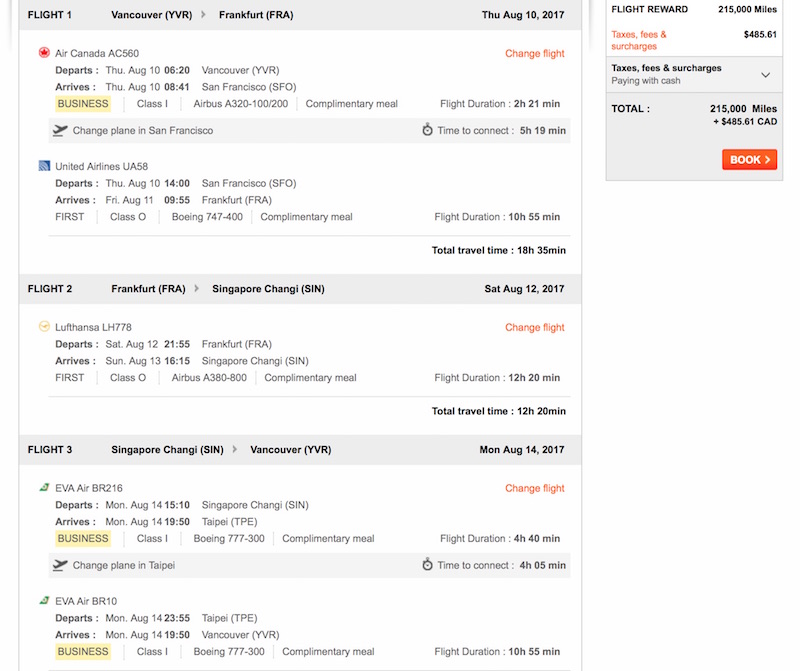Click the EVA Air BR10 logo
This screenshot has width=800, height=671.
44,601
